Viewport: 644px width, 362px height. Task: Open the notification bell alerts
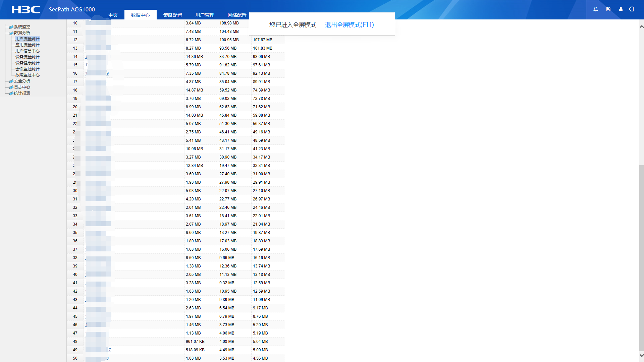595,9
